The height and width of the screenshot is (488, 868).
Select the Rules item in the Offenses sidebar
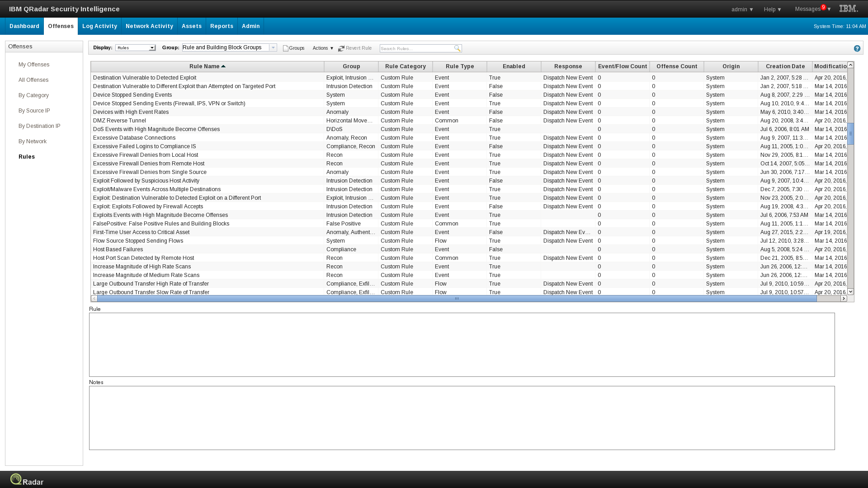[x=27, y=156]
